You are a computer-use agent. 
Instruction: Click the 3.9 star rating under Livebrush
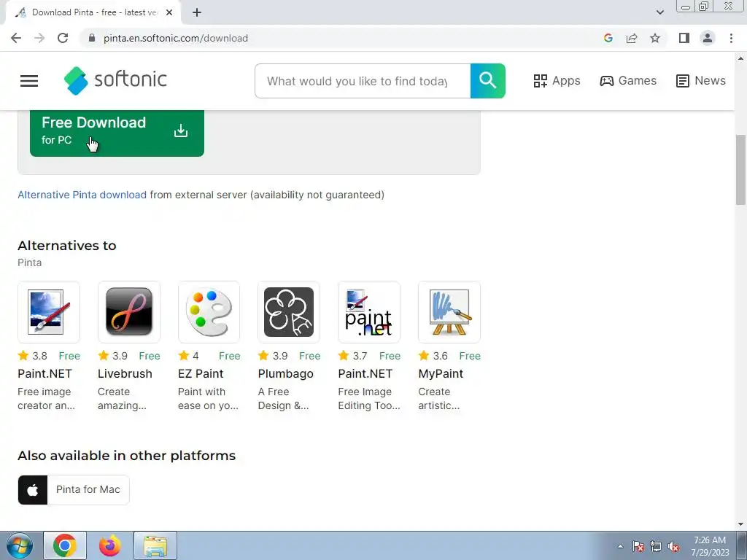tap(113, 356)
